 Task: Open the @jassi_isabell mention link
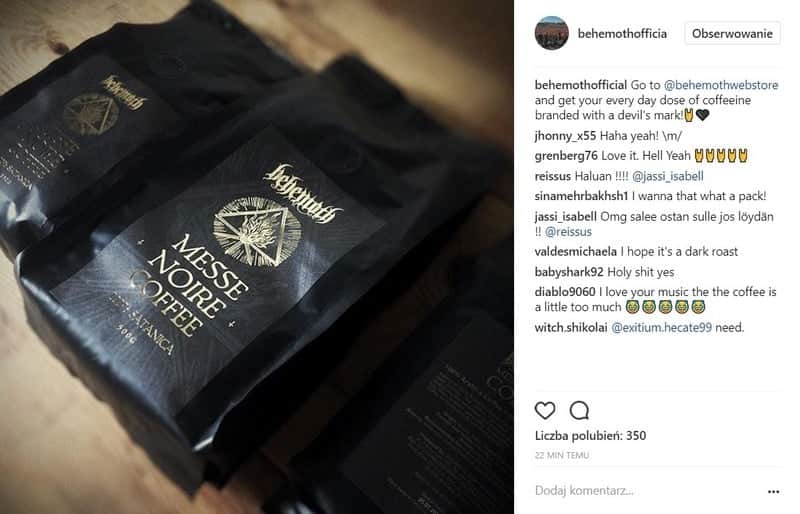(x=667, y=176)
